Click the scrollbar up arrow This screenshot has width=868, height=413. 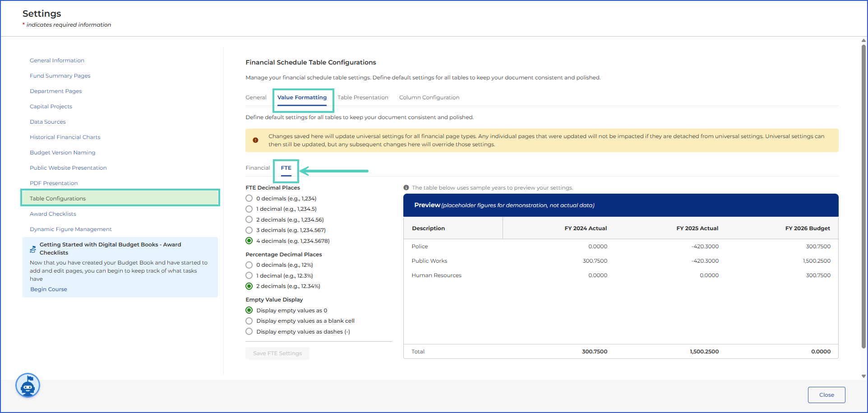click(x=863, y=41)
